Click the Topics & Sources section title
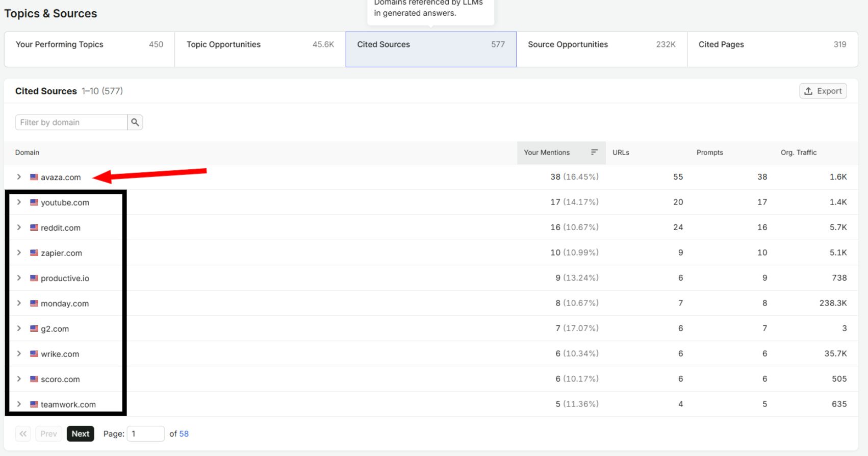The width and height of the screenshot is (868, 456). pos(50,14)
